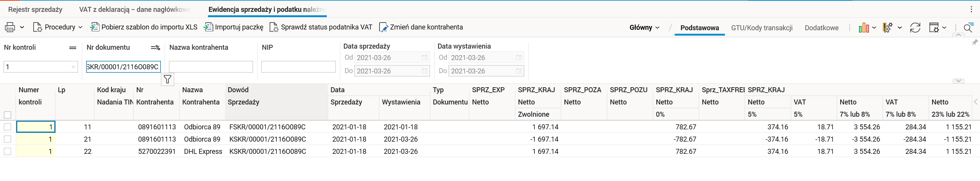Click the printer icon in the toolbar
The image size is (980, 181).
coord(10,27)
